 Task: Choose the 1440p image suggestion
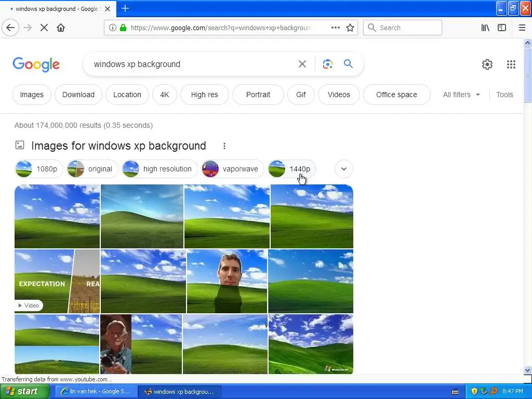click(x=291, y=169)
